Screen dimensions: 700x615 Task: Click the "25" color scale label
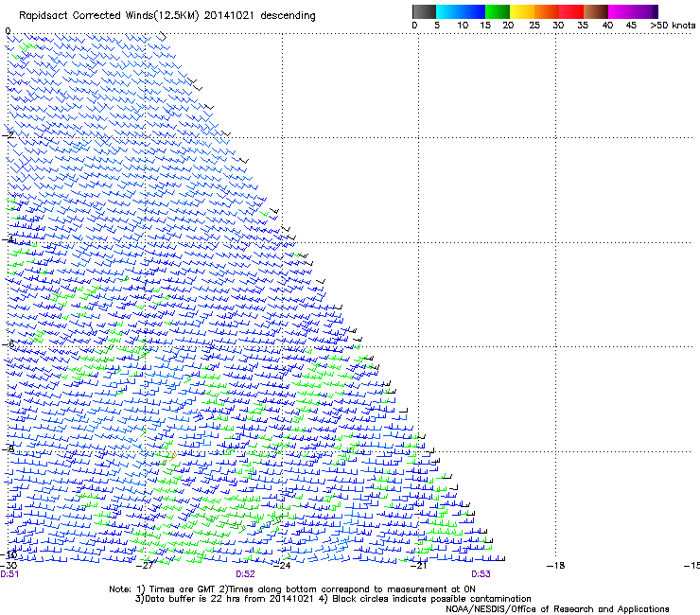pos(534,25)
